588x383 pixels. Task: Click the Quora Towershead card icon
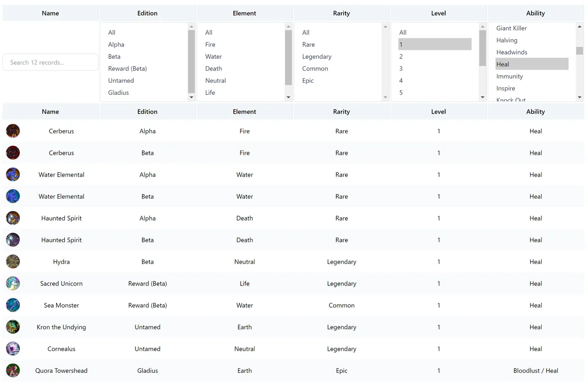coord(13,371)
